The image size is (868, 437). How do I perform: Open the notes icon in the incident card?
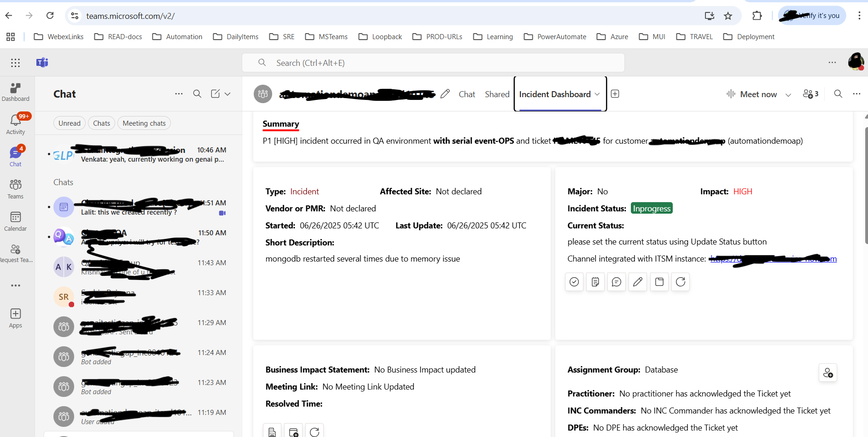595,282
